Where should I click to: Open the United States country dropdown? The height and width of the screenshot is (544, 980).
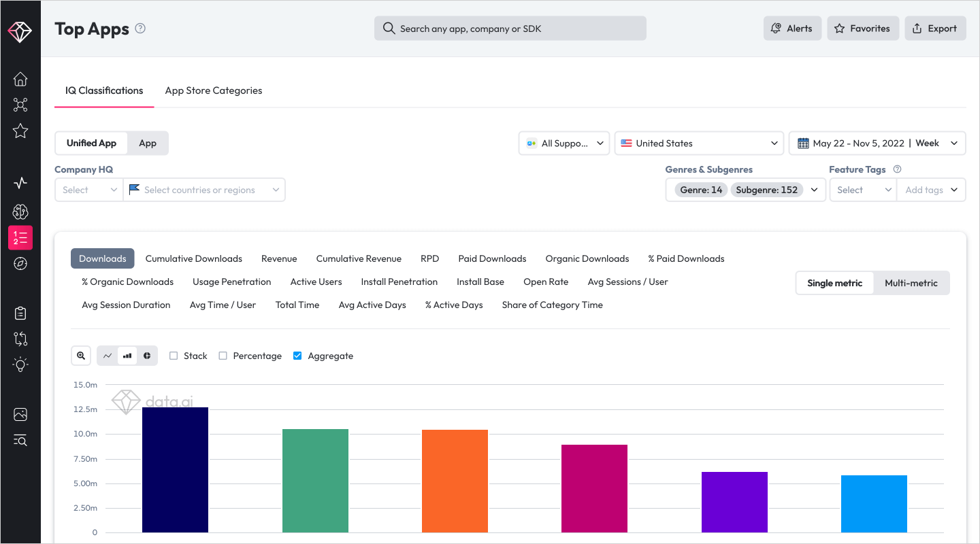(x=700, y=143)
